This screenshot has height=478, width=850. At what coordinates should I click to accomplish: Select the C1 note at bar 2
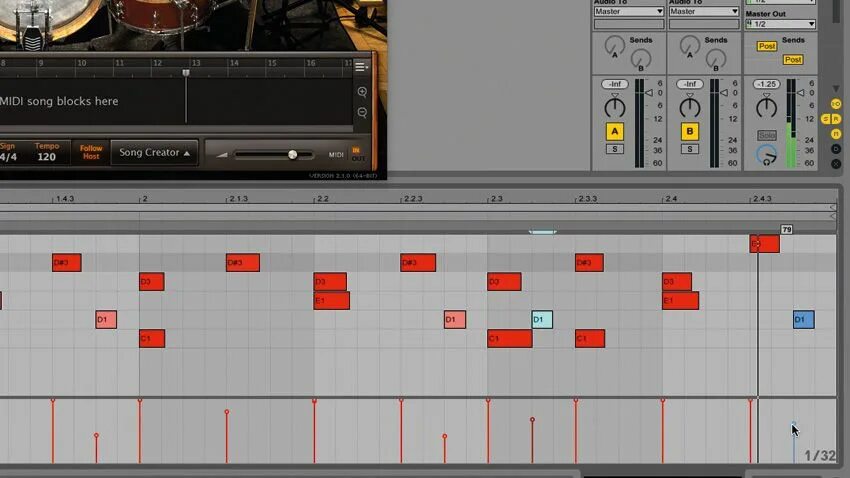tap(152, 339)
